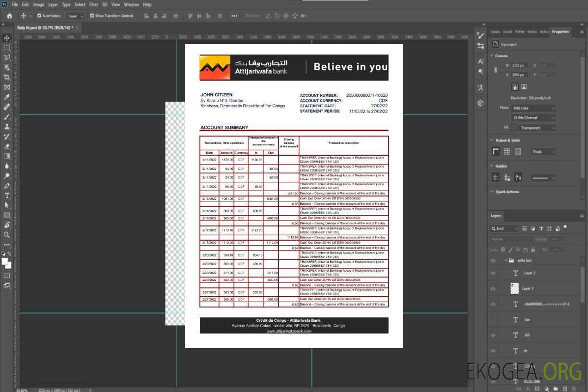This screenshot has width=588, height=392.
Task: Open the options bar three-dots menu
Action: point(234,16)
